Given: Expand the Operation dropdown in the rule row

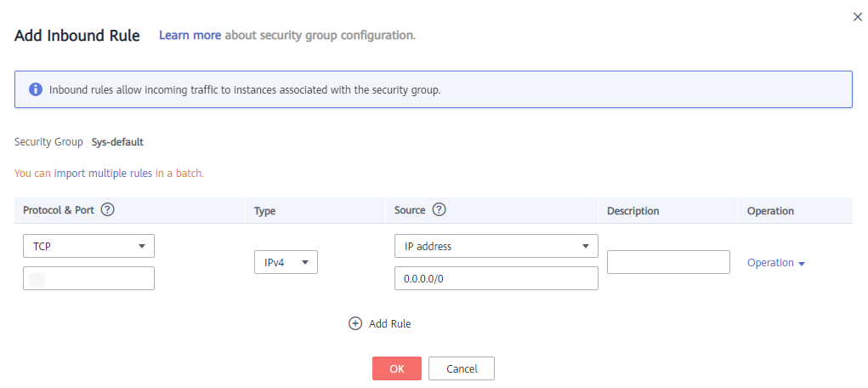Looking at the screenshot, I should [775, 263].
